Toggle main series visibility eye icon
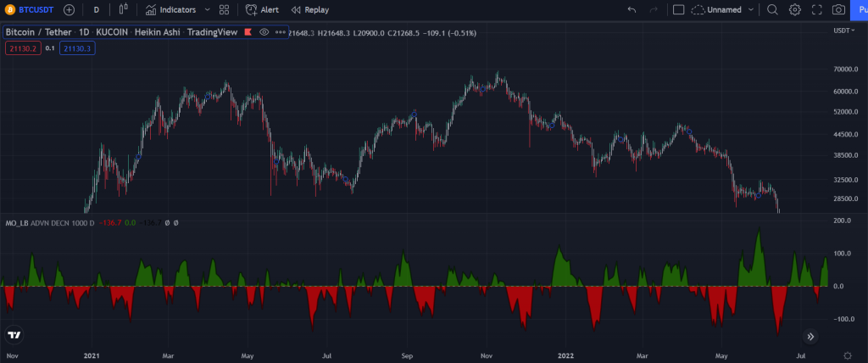Viewport: 868px width, 363px height. [x=264, y=32]
